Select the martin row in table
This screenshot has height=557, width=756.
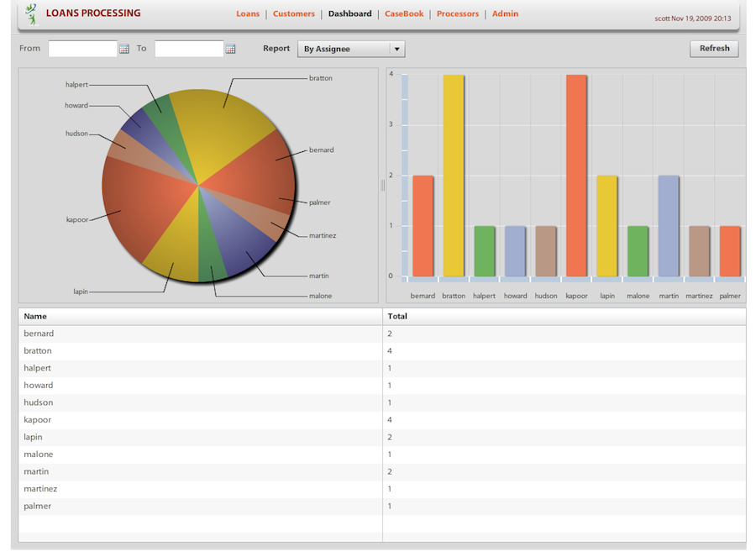pyautogui.click(x=382, y=472)
